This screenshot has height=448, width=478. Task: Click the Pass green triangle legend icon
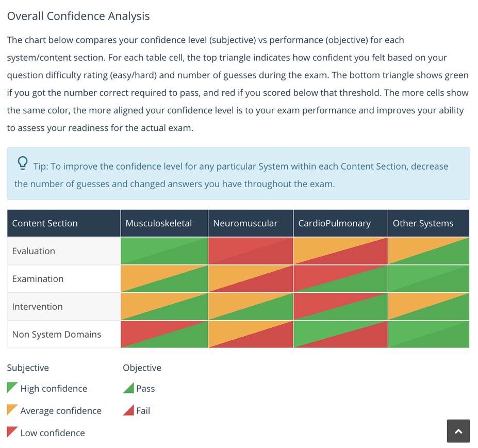tap(128, 388)
